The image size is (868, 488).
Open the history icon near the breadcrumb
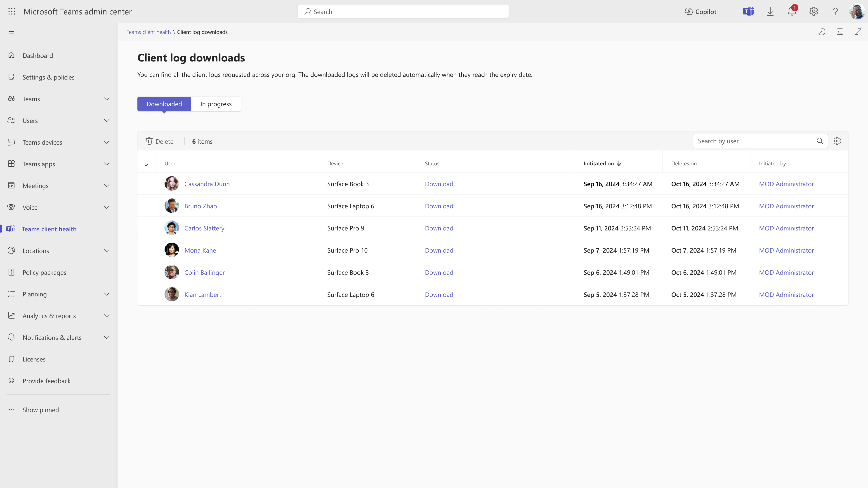tap(822, 32)
